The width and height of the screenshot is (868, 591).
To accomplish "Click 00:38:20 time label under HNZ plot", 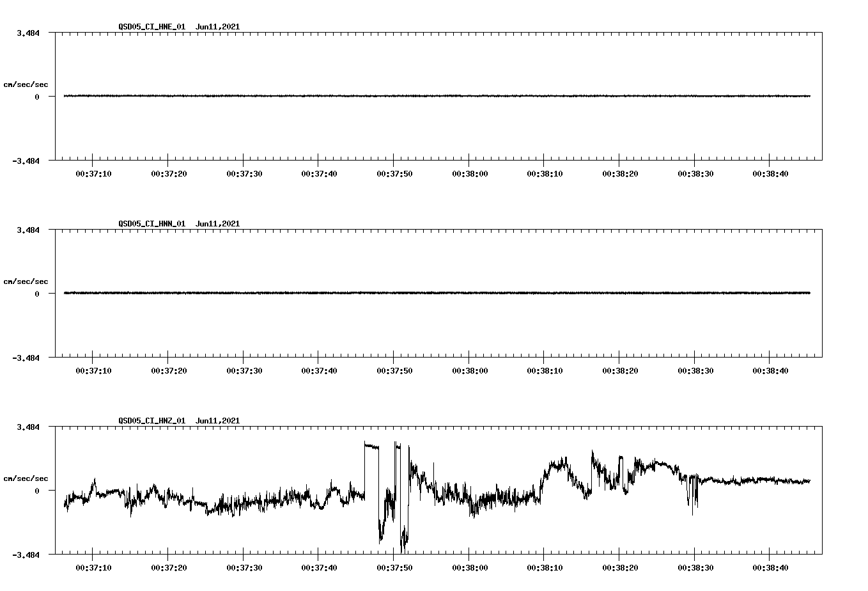I will pos(620,568).
